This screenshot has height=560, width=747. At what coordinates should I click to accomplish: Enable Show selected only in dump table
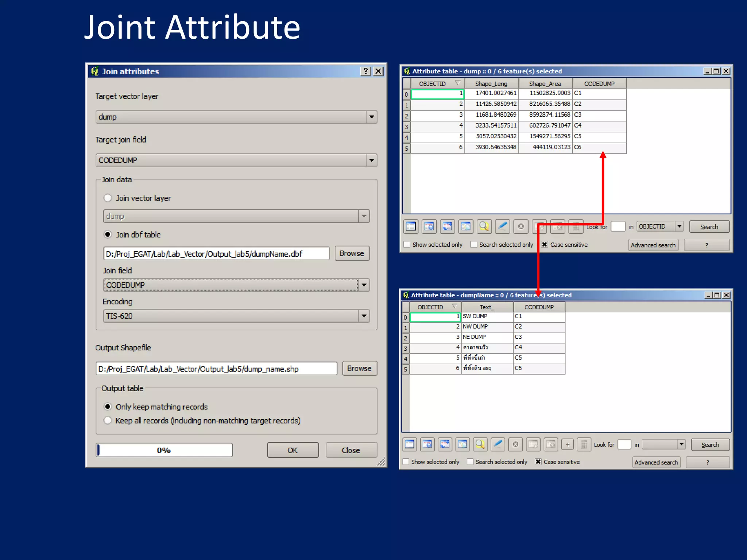click(x=407, y=245)
